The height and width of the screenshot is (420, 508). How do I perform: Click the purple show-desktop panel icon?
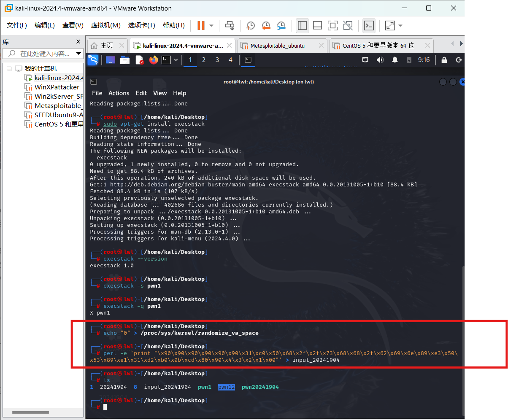pyautogui.click(x=111, y=60)
